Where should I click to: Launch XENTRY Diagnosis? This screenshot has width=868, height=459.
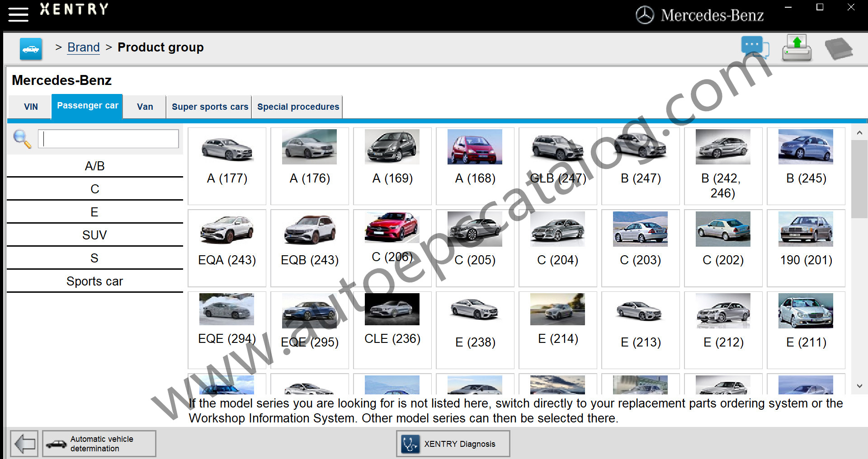(x=453, y=444)
